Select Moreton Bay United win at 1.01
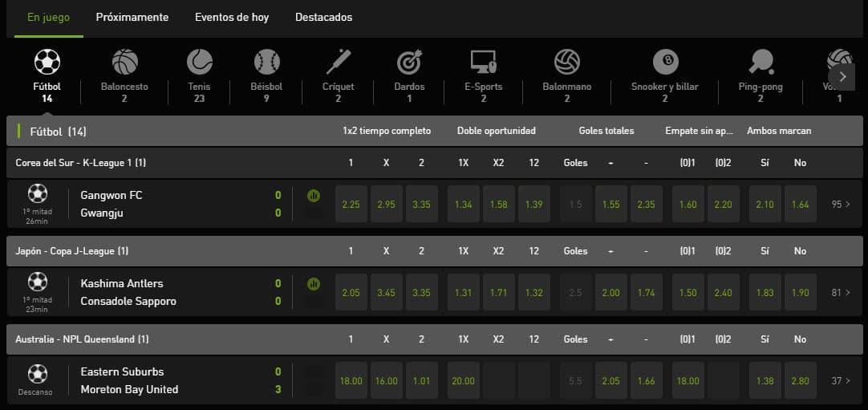The width and height of the screenshot is (868, 410). click(421, 380)
